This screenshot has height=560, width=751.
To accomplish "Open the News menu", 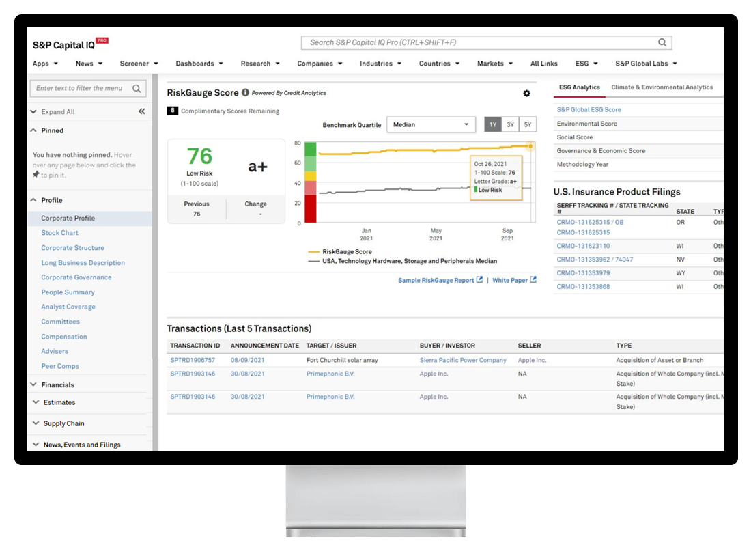I will tap(89, 64).
